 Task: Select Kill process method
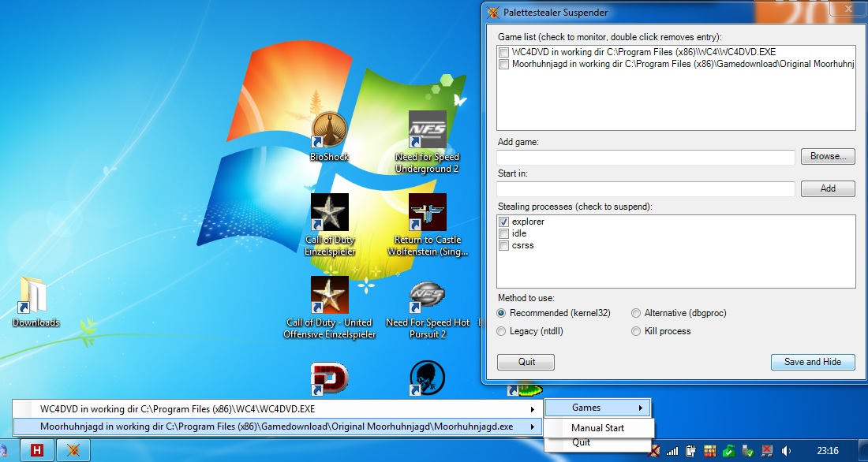tap(636, 331)
